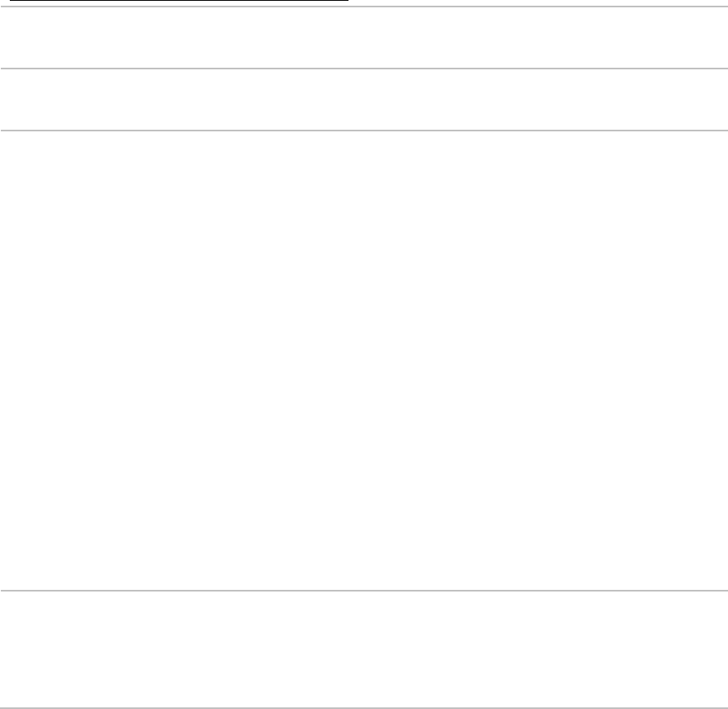Click the second gray horizontal divider line
The width and height of the screenshot is (728, 709).
[364, 69]
